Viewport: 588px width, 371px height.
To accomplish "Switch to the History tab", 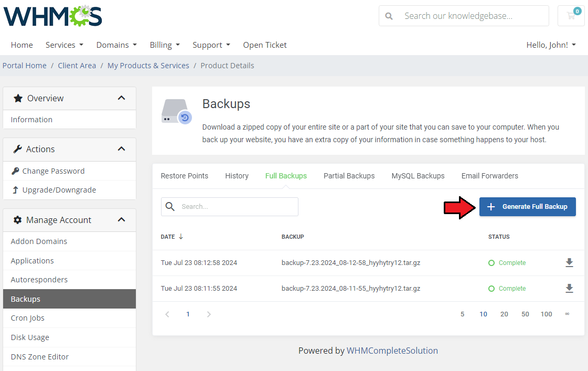I will pos(237,176).
